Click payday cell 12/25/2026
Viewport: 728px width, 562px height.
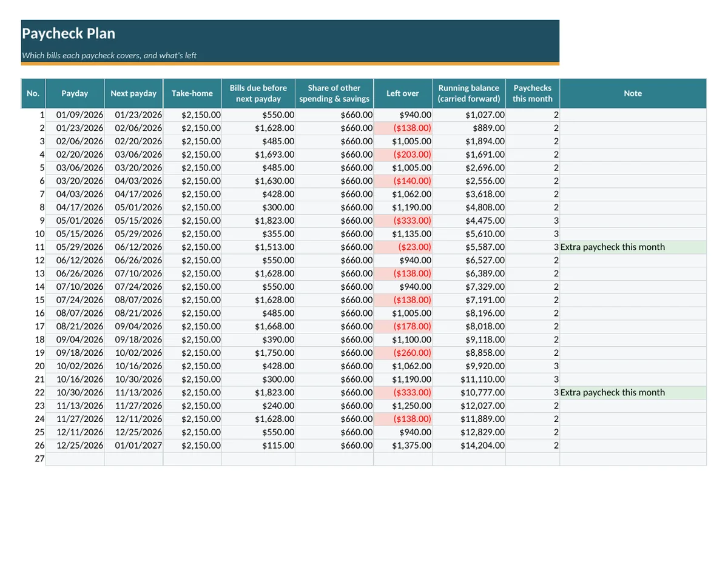point(75,445)
